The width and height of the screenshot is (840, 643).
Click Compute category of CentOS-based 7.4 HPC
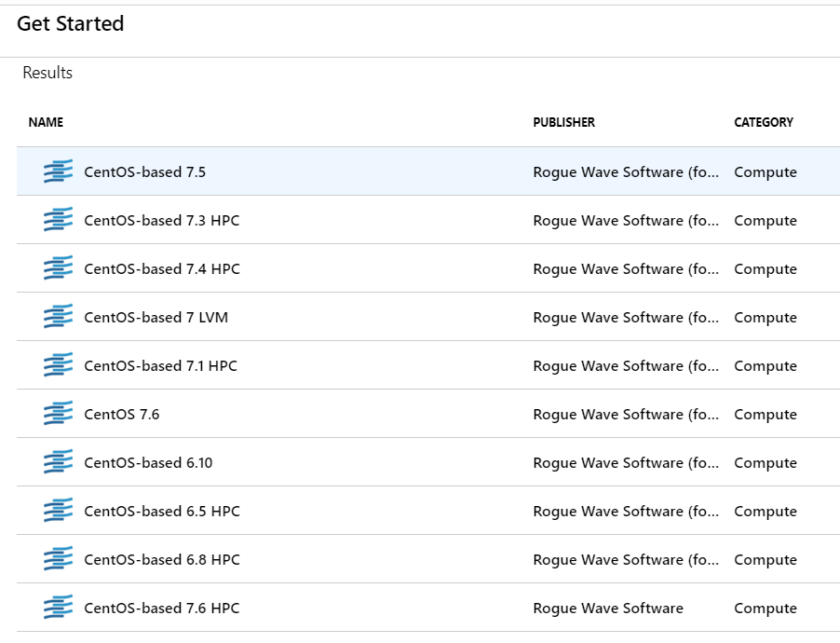765,269
